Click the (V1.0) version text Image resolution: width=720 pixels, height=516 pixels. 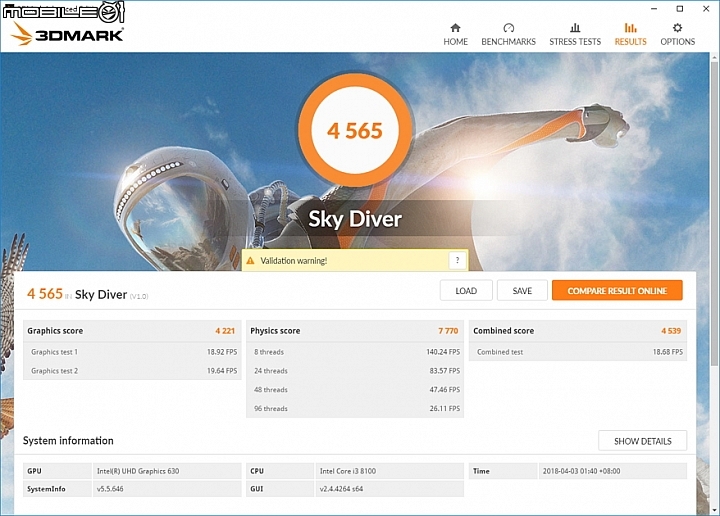tap(139, 297)
